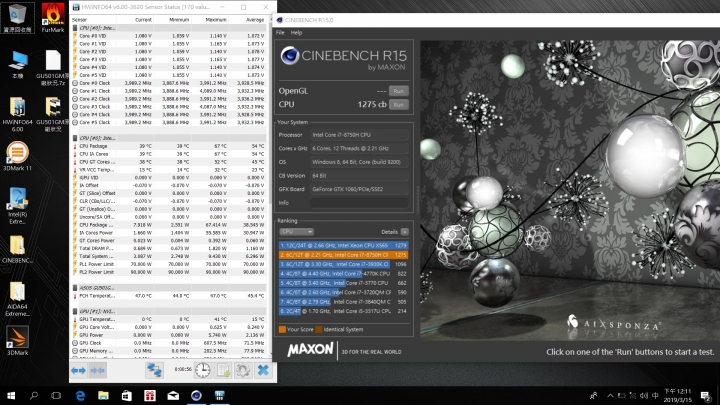
Task: Select CPU Package temperature row
Action: 169,146
